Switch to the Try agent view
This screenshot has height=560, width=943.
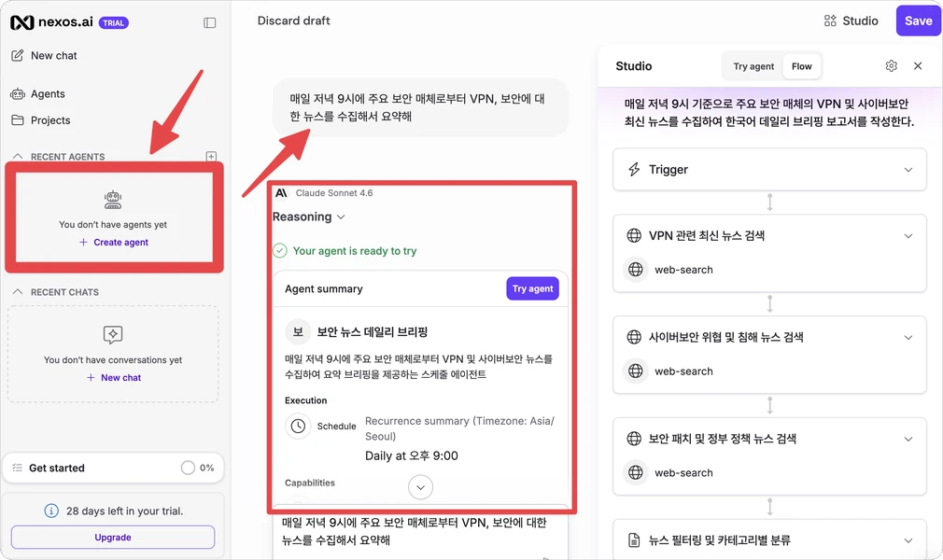pos(753,66)
